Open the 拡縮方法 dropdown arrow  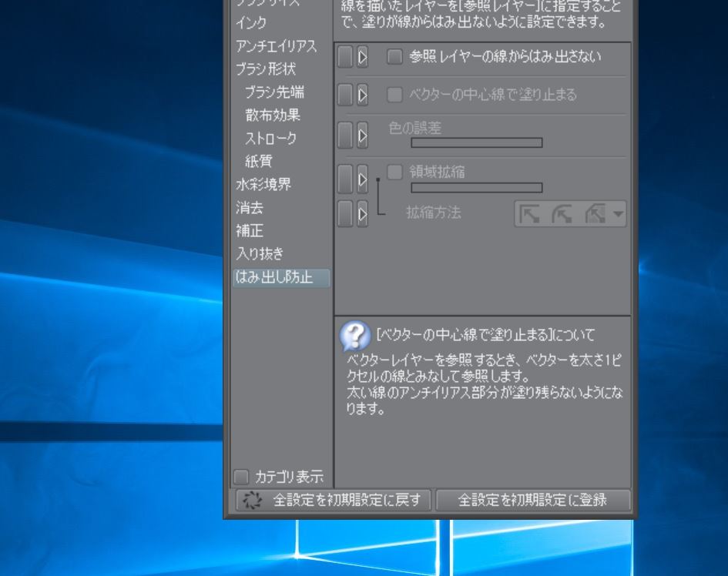(618, 214)
